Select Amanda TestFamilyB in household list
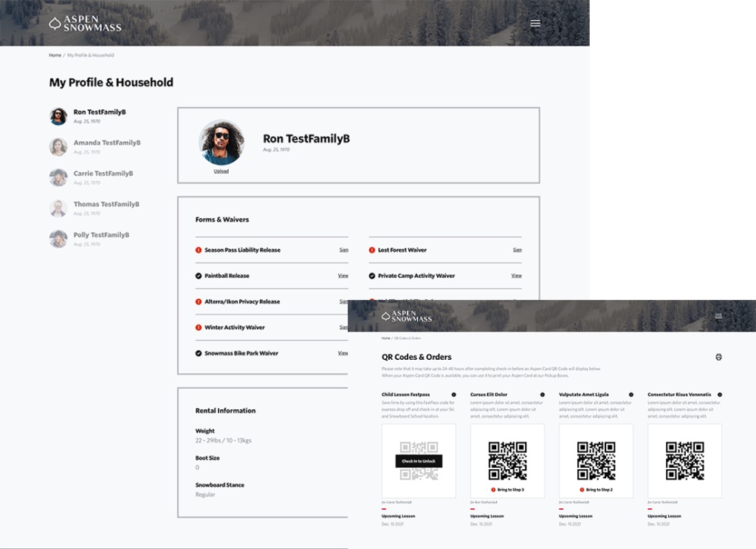This screenshot has height=549, width=756. pos(106,143)
